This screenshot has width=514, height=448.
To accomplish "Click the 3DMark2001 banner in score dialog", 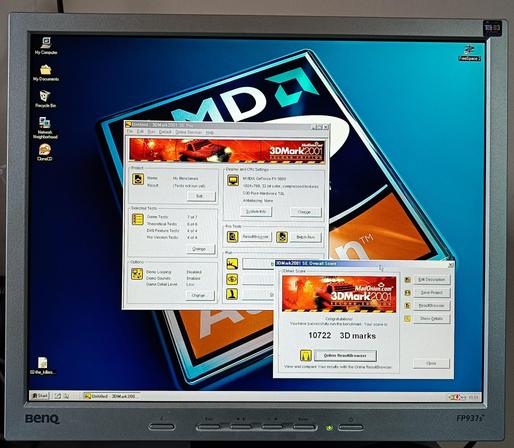I will pos(339,294).
